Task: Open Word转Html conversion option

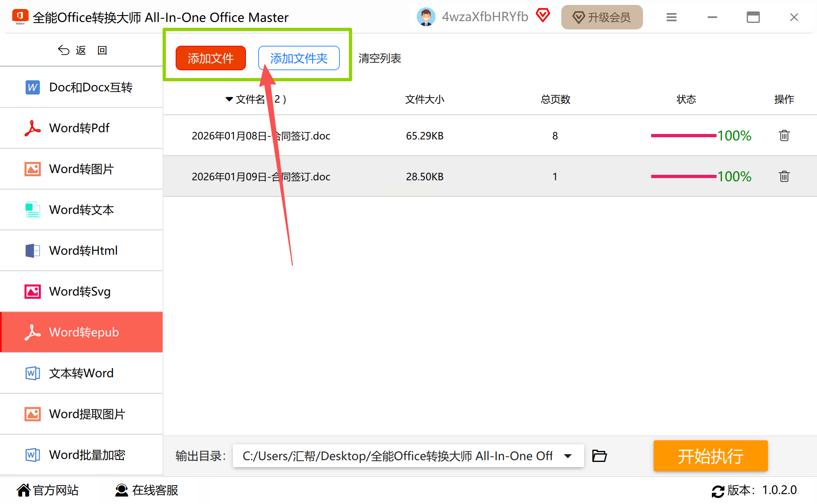Action: tap(83, 251)
